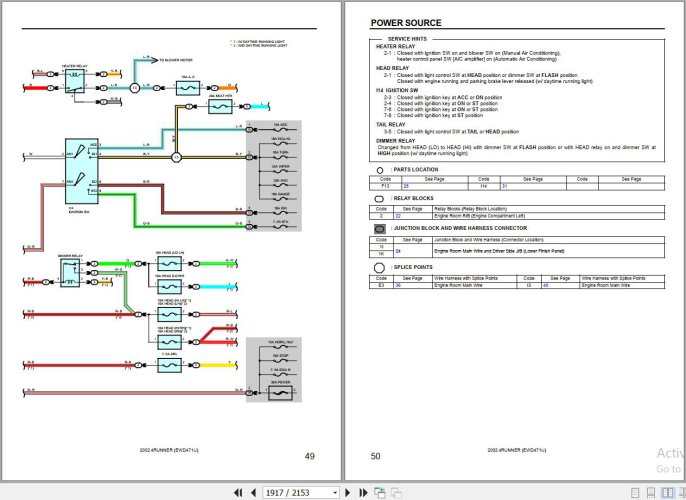Viewport: 686px width, 500px height.
Task: Go back to the previous view
Action: pyautogui.click(x=380, y=493)
